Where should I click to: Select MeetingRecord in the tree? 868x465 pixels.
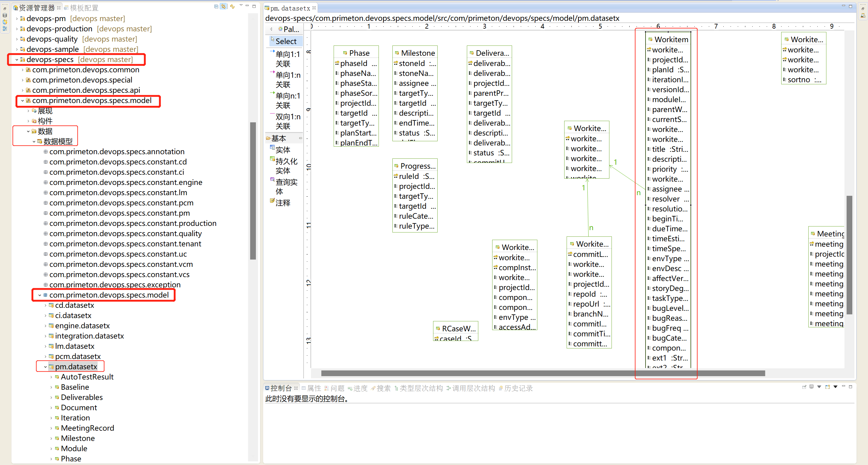click(87, 428)
